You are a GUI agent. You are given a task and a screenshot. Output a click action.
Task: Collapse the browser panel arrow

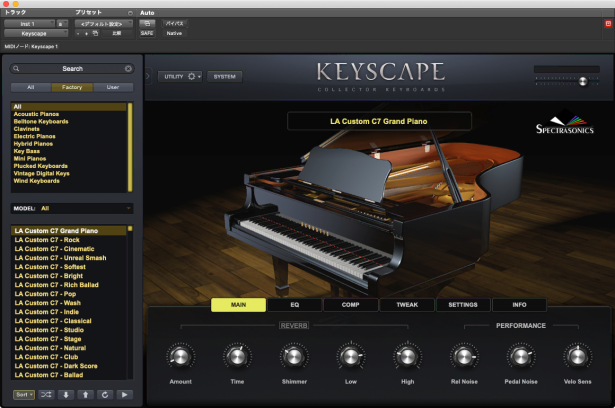[148, 76]
